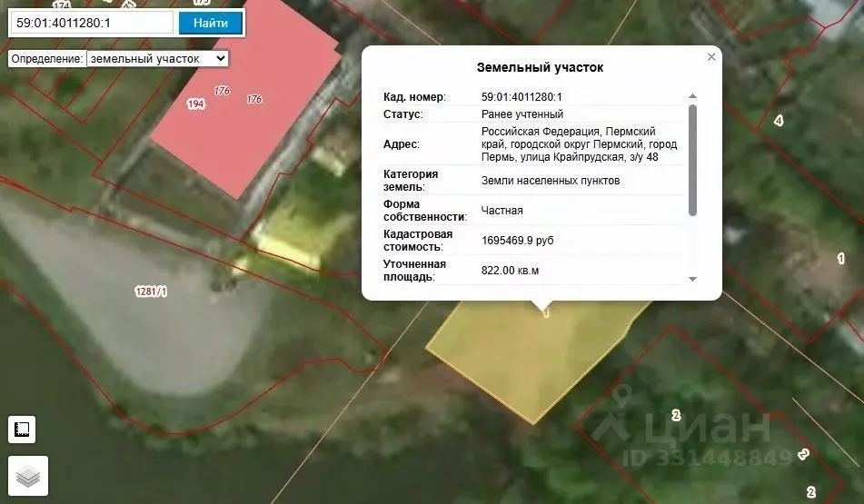This screenshot has height=504, width=864.
Task: Select parcel labeled 1281/1 on map
Action: coord(151,292)
